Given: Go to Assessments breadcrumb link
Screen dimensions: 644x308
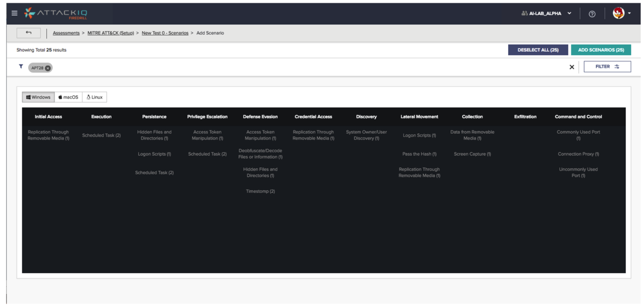Looking at the screenshot, I should (66, 33).
